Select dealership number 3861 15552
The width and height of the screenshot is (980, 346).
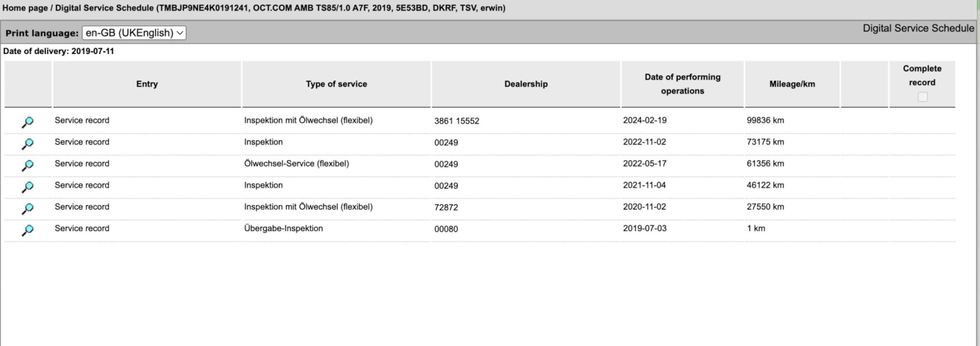[457, 121]
